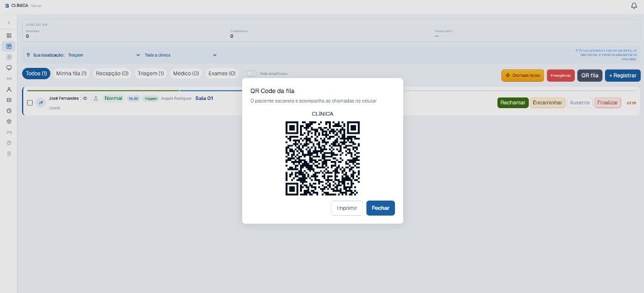This screenshot has width=644, height=293.
Task: Open the Triagem location dropdown
Action: [x=104, y=55]
